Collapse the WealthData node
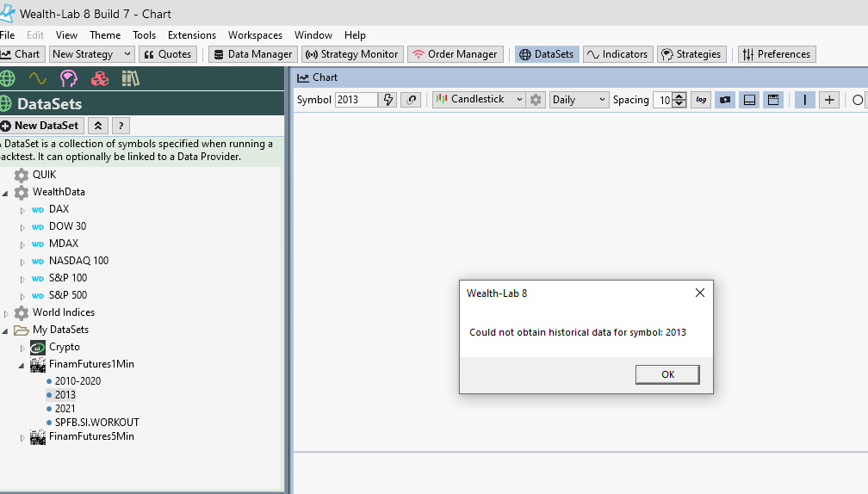This screenshot has height=494, width=868. tap(5, 193)
